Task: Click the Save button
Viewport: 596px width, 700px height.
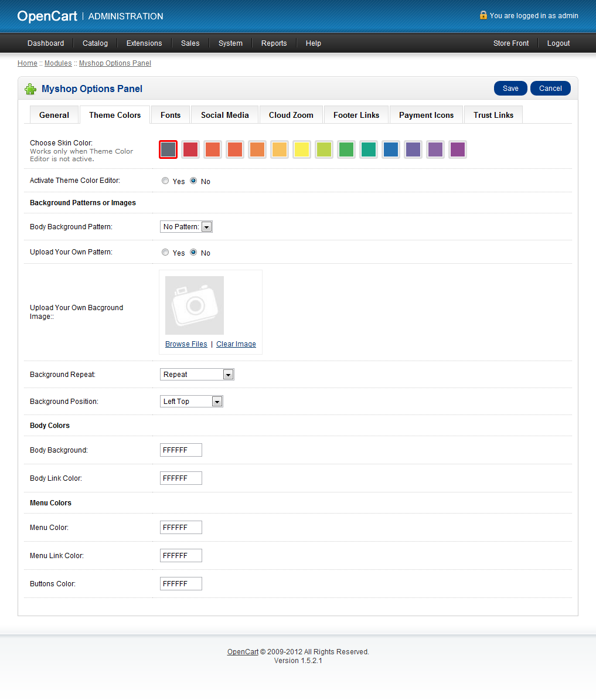Action: point(510,89)
